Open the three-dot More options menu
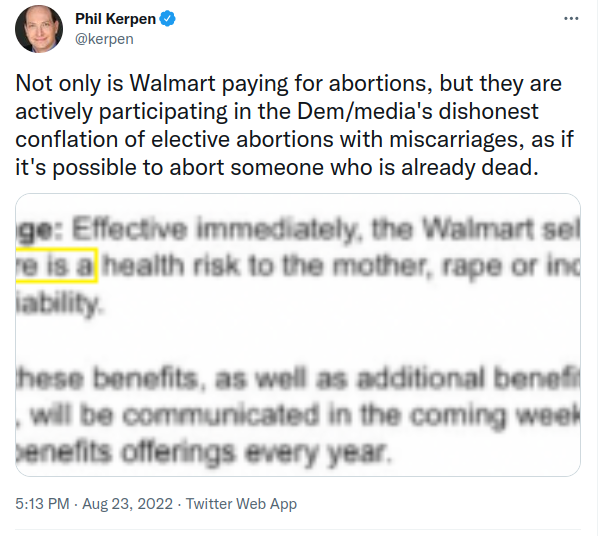 click(x=570, y=19)
